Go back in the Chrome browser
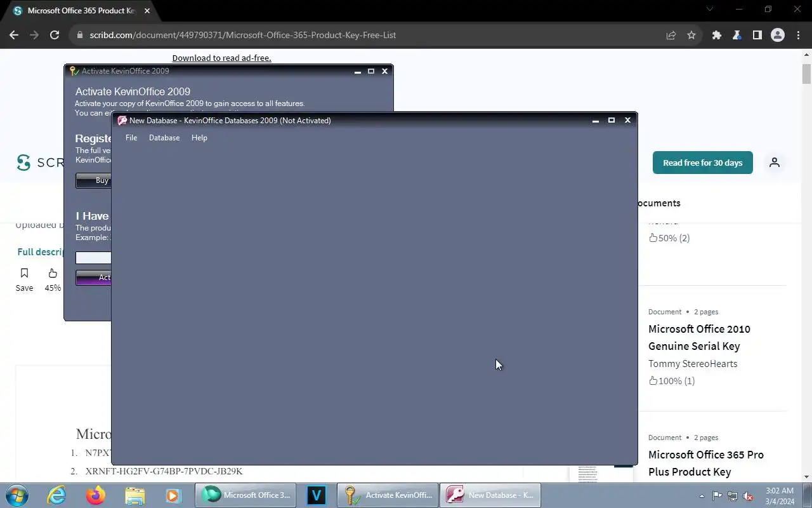This screenshot has width=812, height=508. tap(14, 36)
